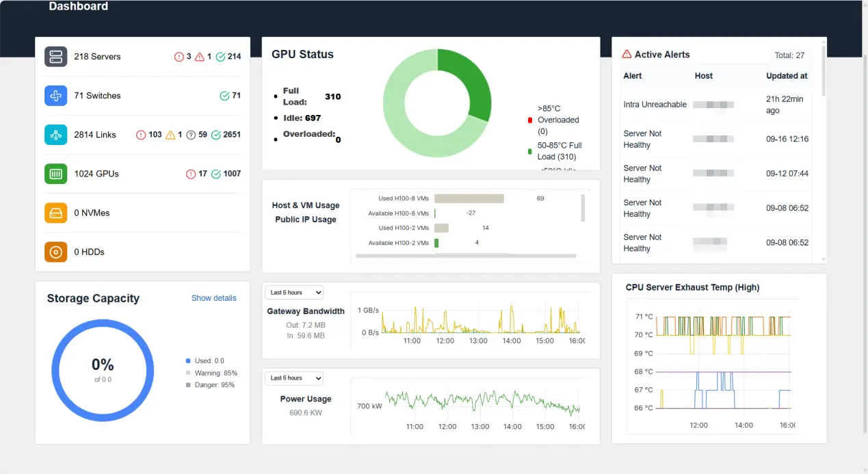Open Gateway Bandwidth time range dropdown

(293, 293)
